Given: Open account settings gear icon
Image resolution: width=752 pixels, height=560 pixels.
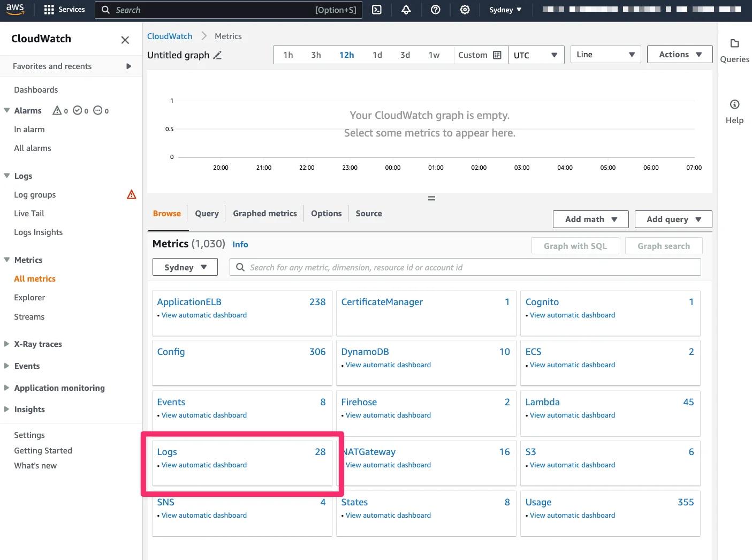Looking at the screenshot, I should point(465,10).
